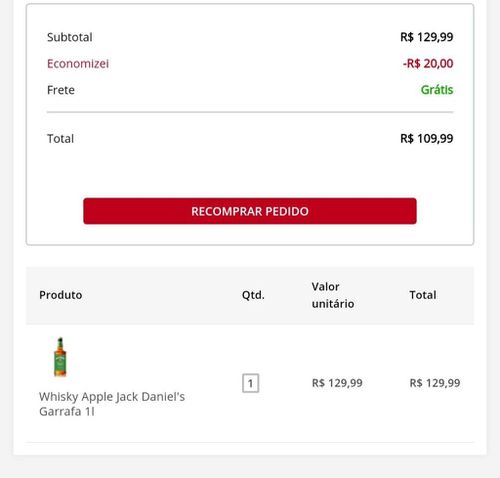Click the Garrafa 1l product description text

point(67,412)
